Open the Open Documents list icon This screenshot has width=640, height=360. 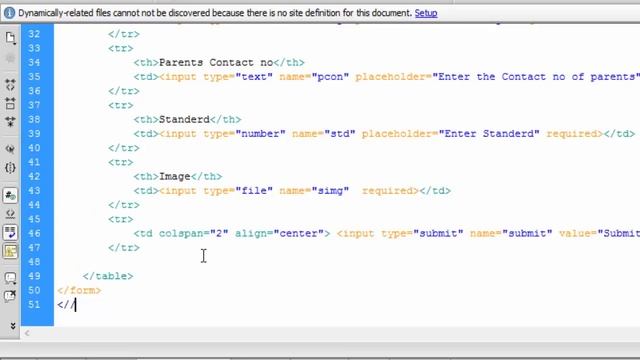10,38
